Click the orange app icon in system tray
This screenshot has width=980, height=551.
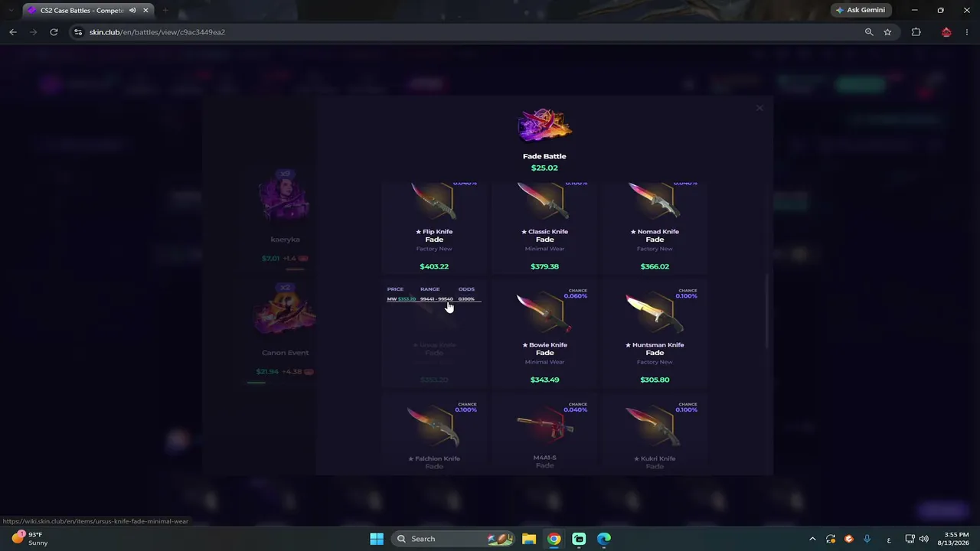(848, 539)
